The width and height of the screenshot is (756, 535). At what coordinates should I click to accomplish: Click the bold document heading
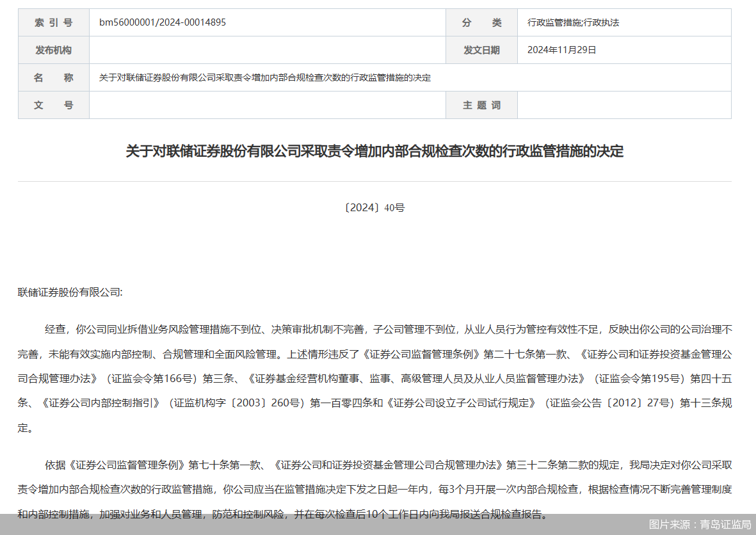coord(374,151)
